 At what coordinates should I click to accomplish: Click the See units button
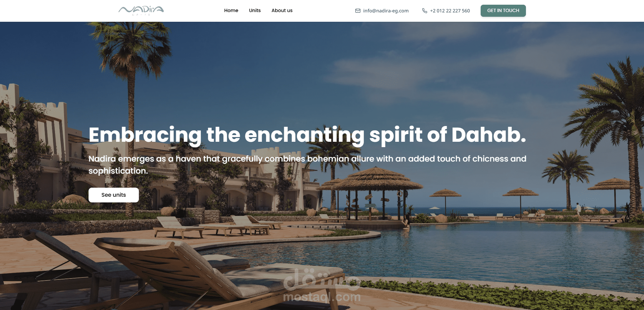coord(114,195)
